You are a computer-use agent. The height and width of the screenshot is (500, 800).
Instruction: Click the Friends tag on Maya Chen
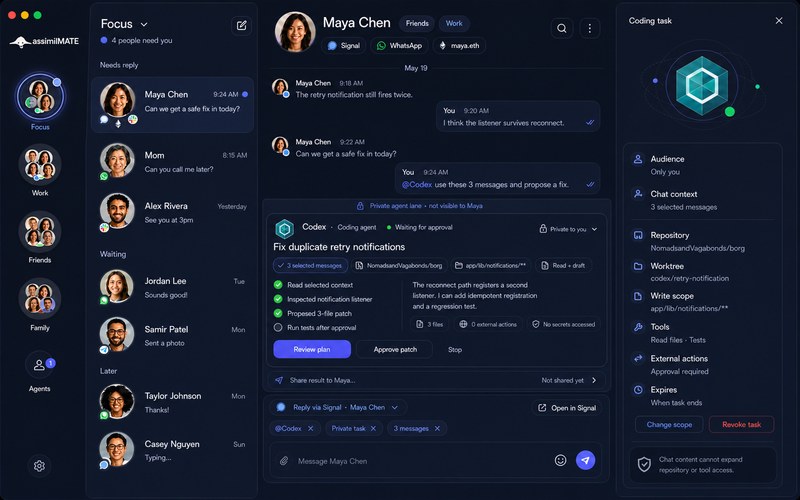417,23
